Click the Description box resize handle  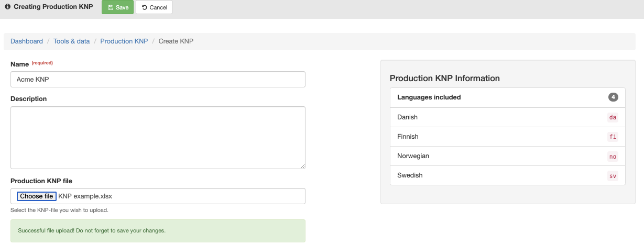(x=302, y=166)
